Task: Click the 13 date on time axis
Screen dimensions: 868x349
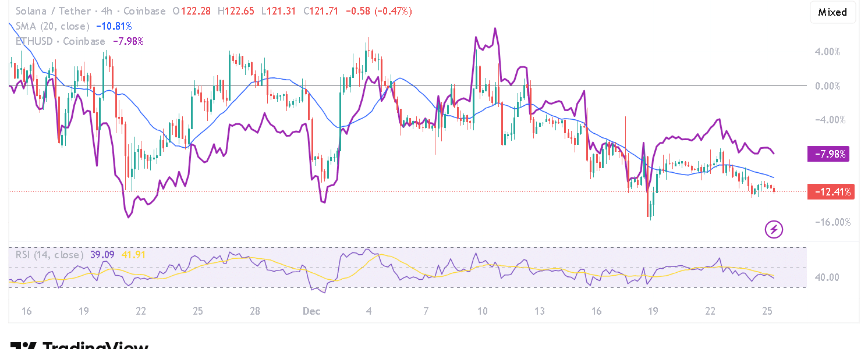Action: 540,311
